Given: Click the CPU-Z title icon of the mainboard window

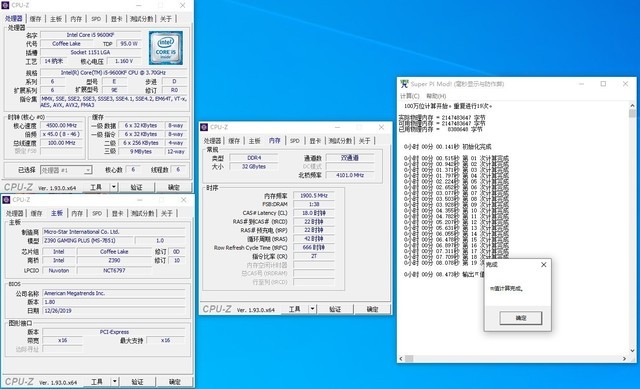Looking at the screenshot, I should [6, 200].
